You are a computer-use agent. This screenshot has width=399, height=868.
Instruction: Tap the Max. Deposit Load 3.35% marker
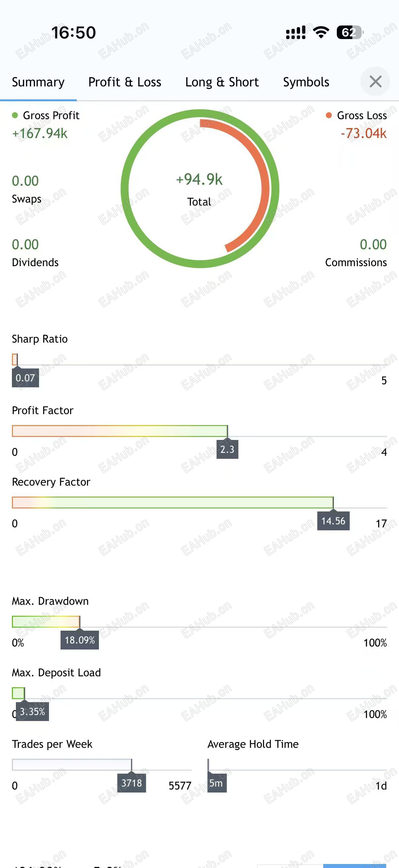[x=32, y=711]
